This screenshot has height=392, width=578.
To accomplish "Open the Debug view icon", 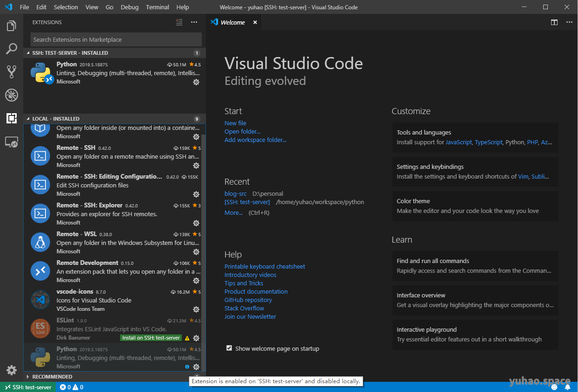I will [12, 95].
